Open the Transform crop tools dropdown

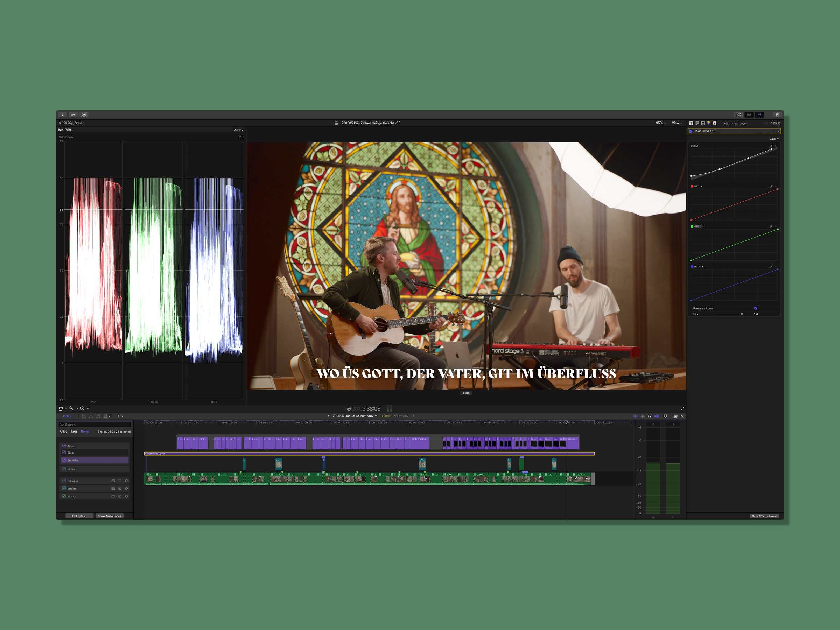pos(63,408)
